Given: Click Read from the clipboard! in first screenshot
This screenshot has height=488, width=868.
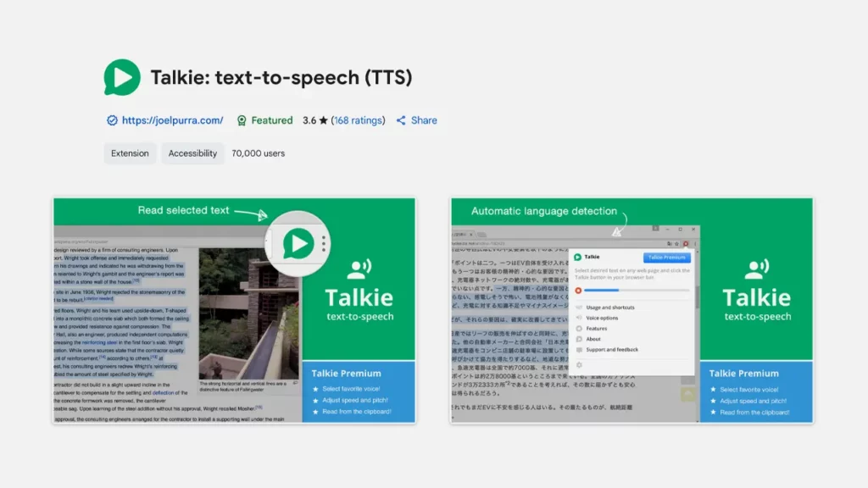Looking at the screenshot, I should click(357, 412).
